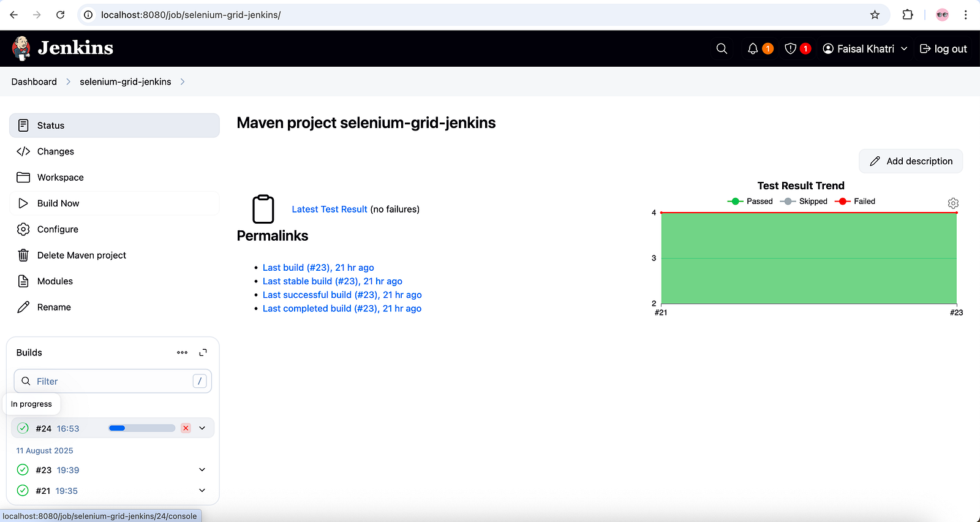Open Last stable build (#23) permalink
This screenshot has width=980, height=522.
pyautogui.click(x=333, y=281)
